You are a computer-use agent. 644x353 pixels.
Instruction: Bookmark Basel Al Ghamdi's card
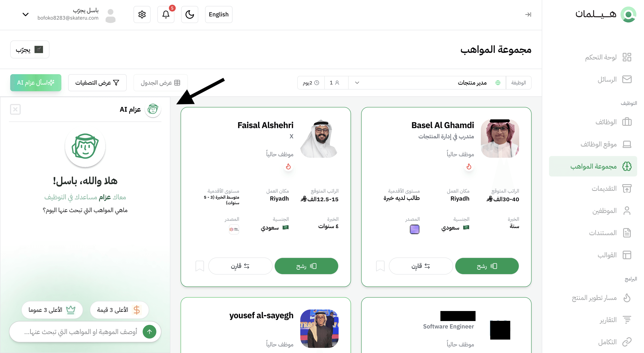[380, 266]
